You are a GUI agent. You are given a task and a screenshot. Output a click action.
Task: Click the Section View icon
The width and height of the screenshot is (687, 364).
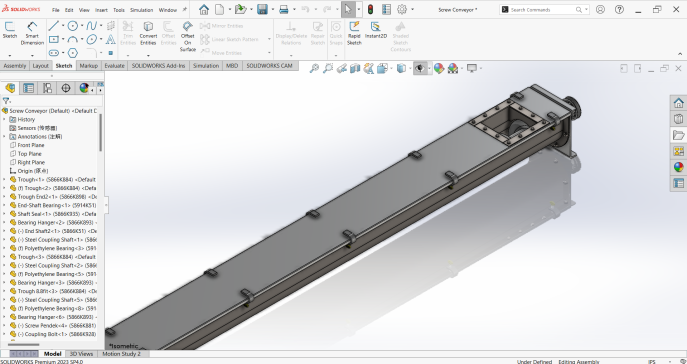click(x=355, y=68)
